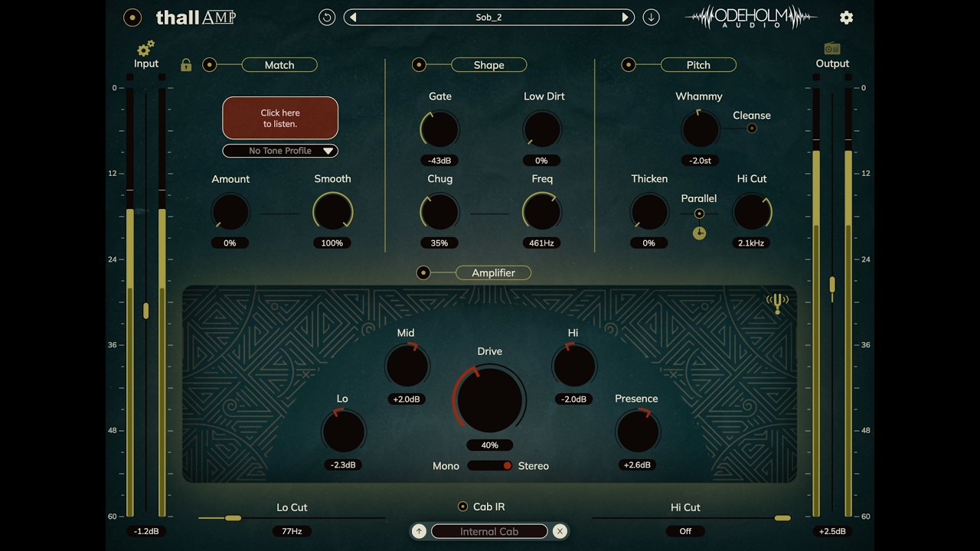Click the Gate value -43dB field
The image size is (980, 551).
pyautogui.click(x=439, y=161)
